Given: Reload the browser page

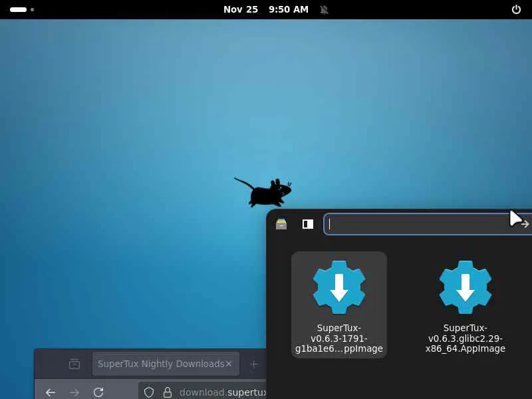Looking at the screenshot, I should (x=98, y=392).
